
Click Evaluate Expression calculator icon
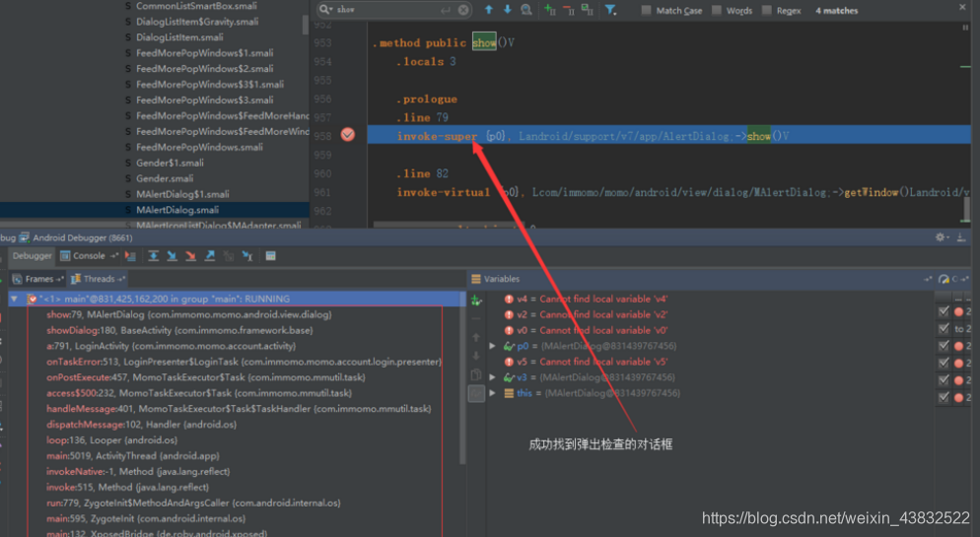point(270,256)
